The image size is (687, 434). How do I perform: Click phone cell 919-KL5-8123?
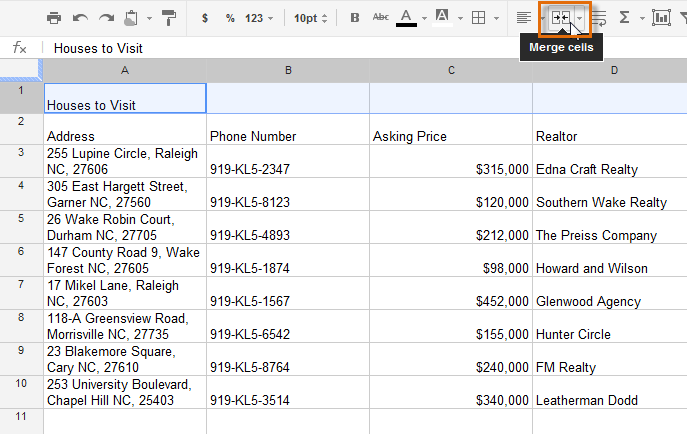[x=288, y=194]
